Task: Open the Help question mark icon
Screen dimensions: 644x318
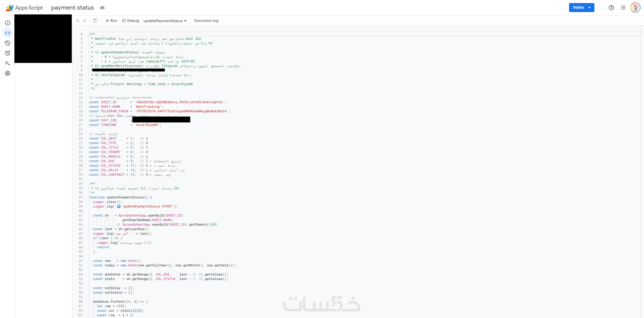Action: click(611, 8)
